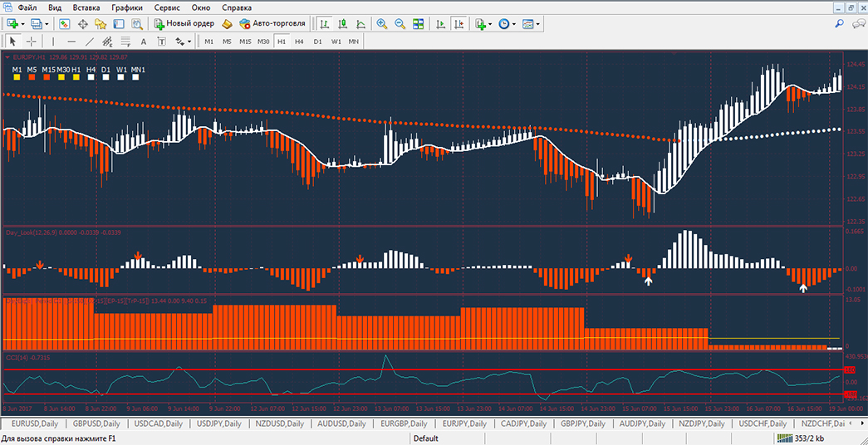
Task: Switch chart to line chart
Action: click(x=360, y=24)
